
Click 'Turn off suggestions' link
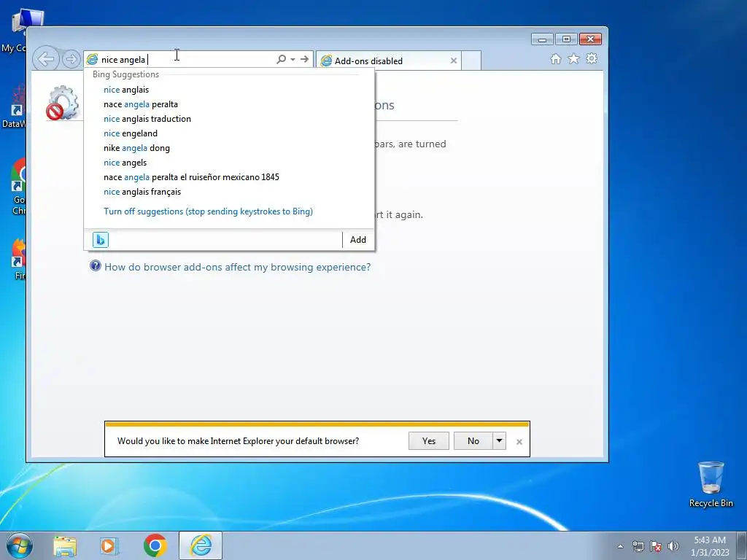pyautogui.click(x=208, y=211)
